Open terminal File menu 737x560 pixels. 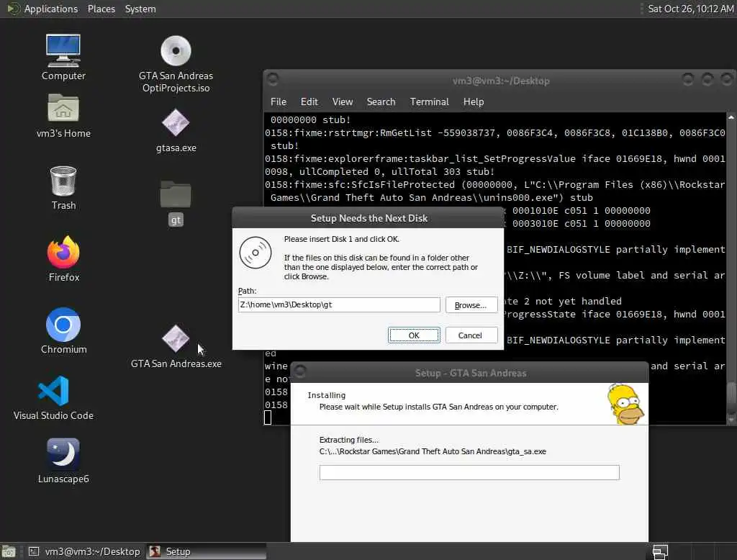click(x=279, y=101)
